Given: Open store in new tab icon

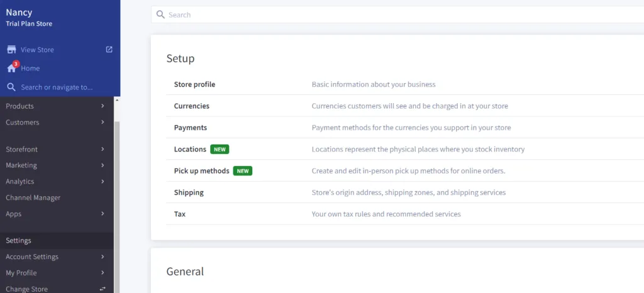Looking at the screenshot, I should click(109, 49).
